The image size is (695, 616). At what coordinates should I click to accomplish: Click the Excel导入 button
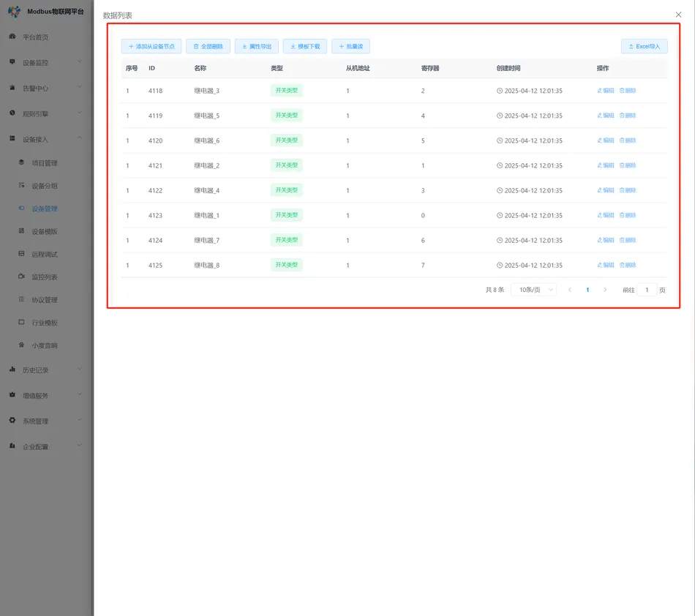tap(643, 45)
